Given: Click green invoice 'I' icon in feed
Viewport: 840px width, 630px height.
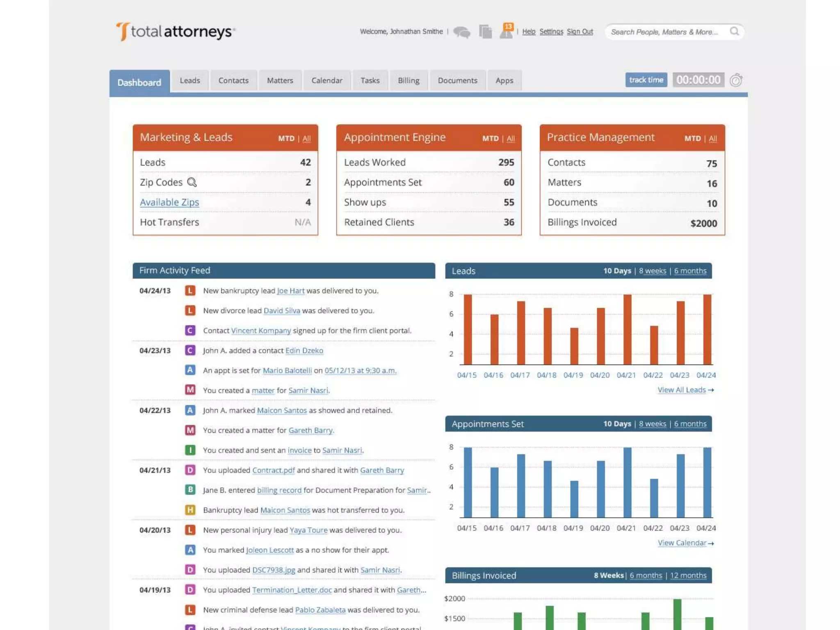Looking at the screenshot, I should (x=190, y=450).
